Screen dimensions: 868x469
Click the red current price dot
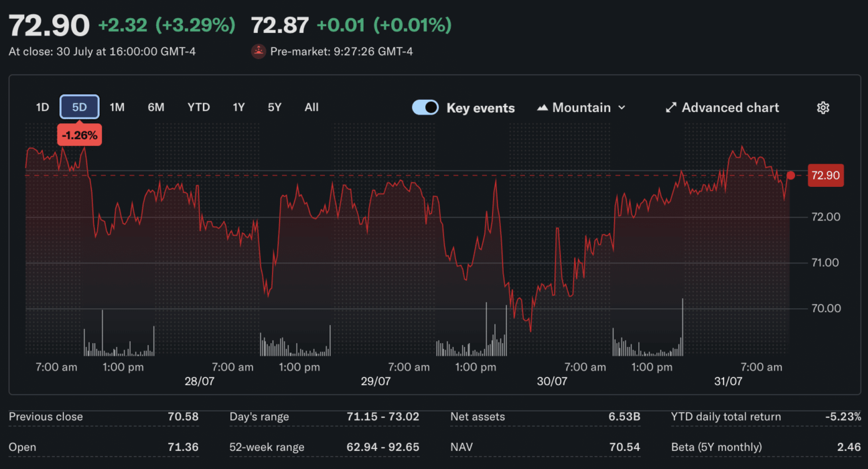[791, 176]
